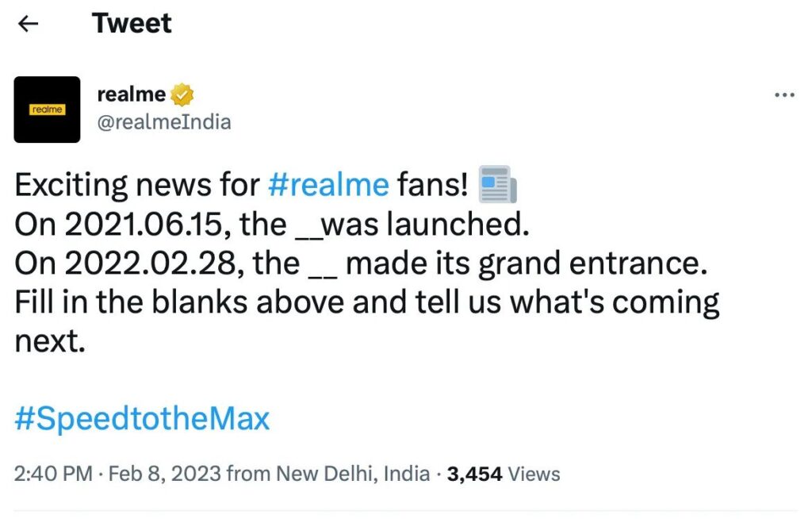This screenshot has width=812, height=519.
Task: Click the word "next." in the tweet
Action: (x=49, y=341)
